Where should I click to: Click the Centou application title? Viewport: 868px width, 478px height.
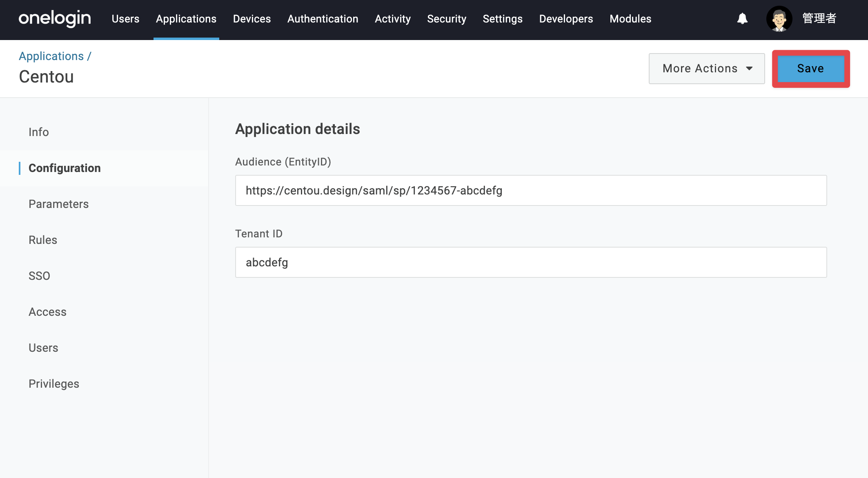(46, 77)
